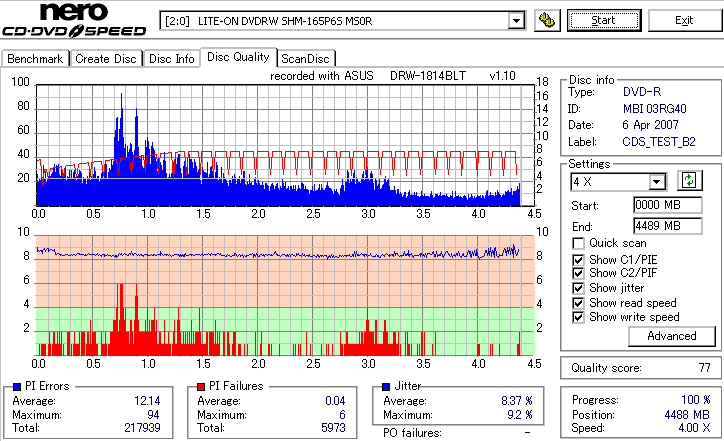Click the Start button

(x=604, y=21)
